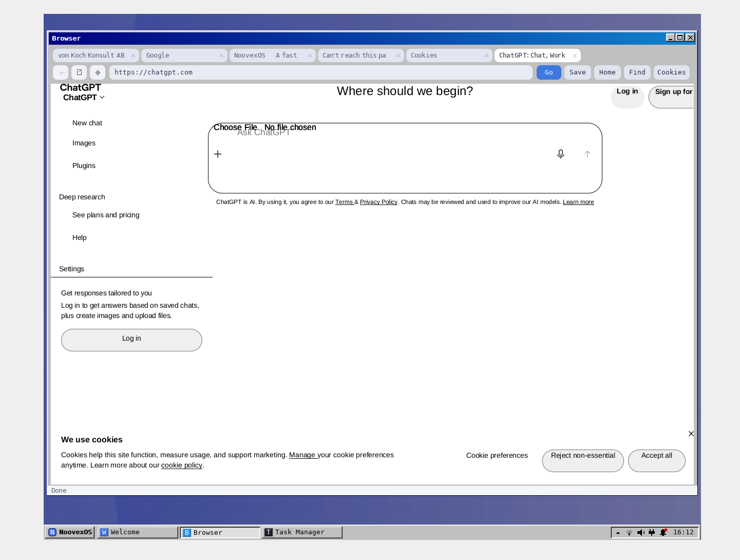Click the plus attach icon in prompt box

tap(218, 154)
